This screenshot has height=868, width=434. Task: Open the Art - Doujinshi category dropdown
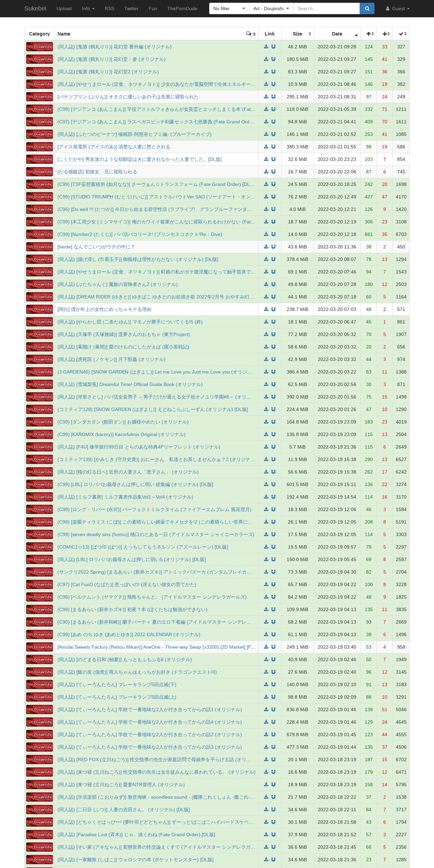click(x=271, y=8)
